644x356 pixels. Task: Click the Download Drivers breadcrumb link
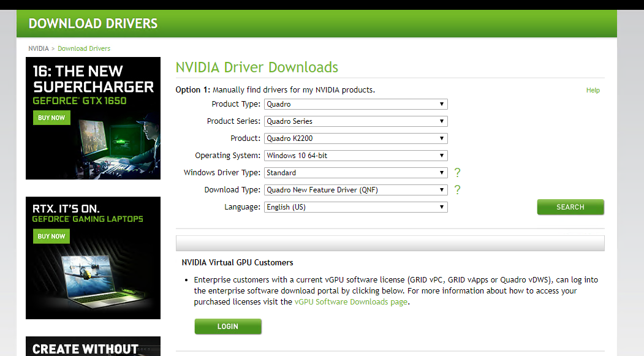pyautogui.click(x=84, y=48)
